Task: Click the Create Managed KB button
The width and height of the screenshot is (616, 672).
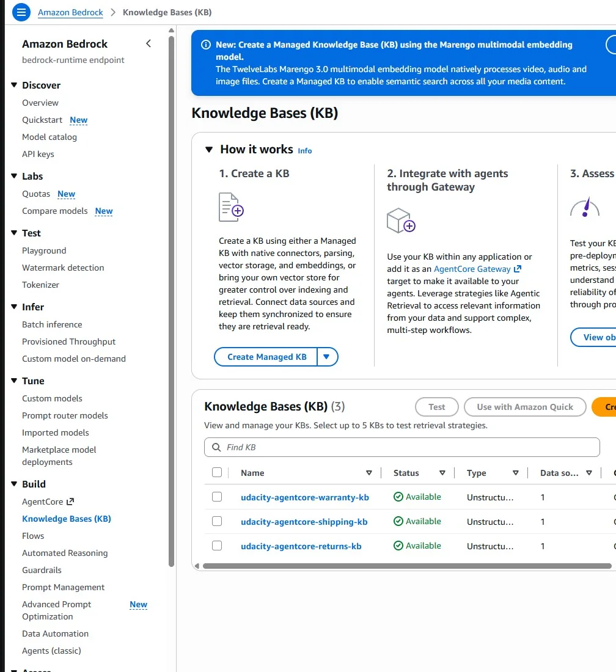Action: pyautogui.click(x=266, y=357)
